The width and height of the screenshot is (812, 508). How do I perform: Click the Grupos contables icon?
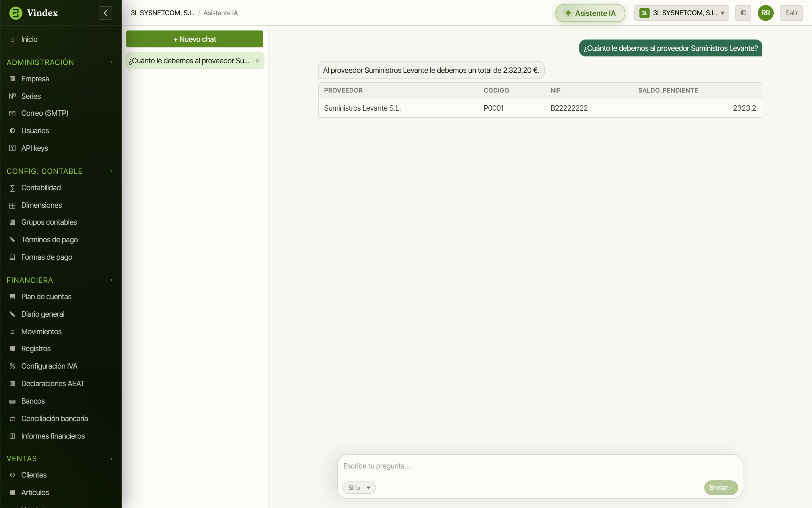pyautogui.click(x=12, y=222)
